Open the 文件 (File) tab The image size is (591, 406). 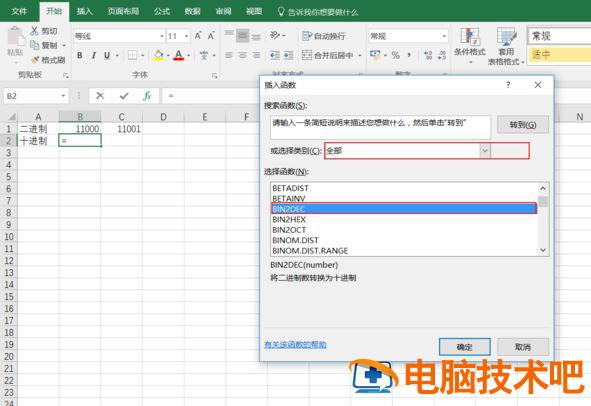click(19, 11)
